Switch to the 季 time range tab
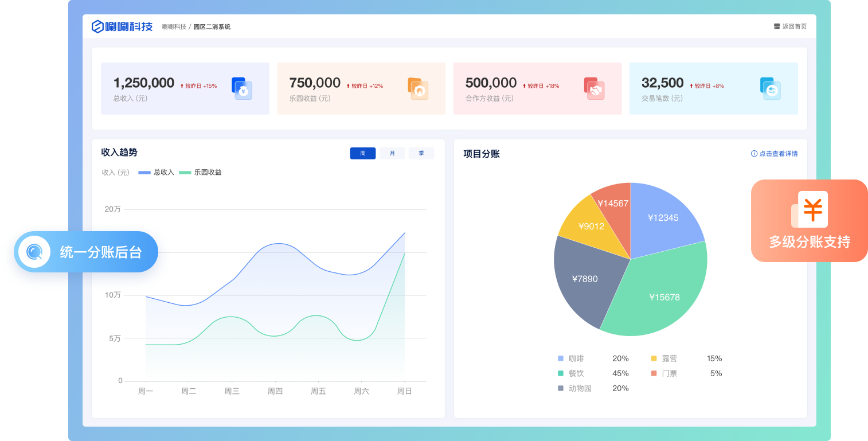This screenshot has height=441, width=868. point(421,153)
